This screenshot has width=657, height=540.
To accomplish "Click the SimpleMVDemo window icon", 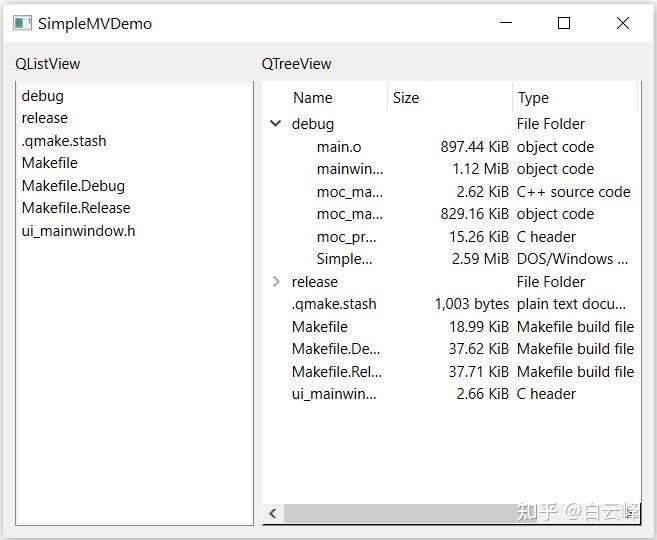I will pyautogui.click(x=22, y=23).
